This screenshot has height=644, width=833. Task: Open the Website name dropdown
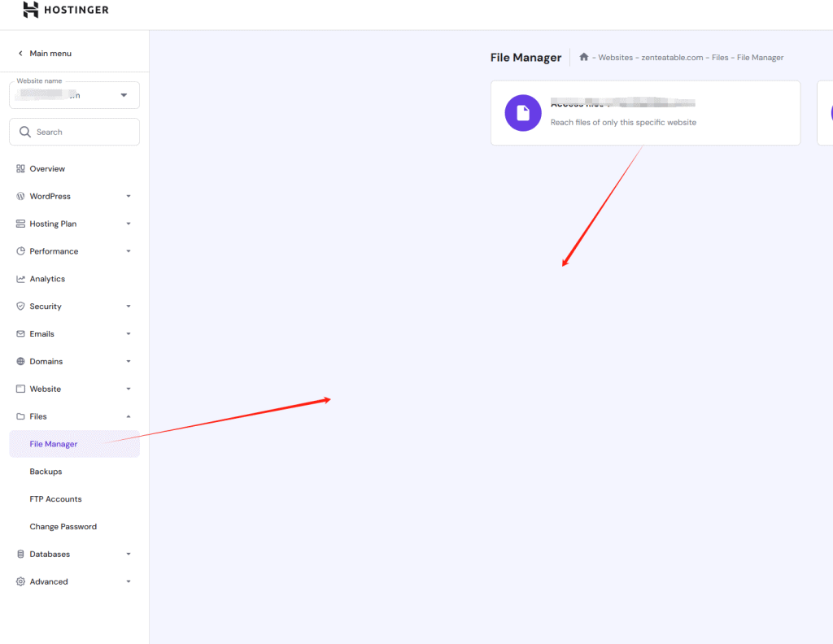point(74,95)
